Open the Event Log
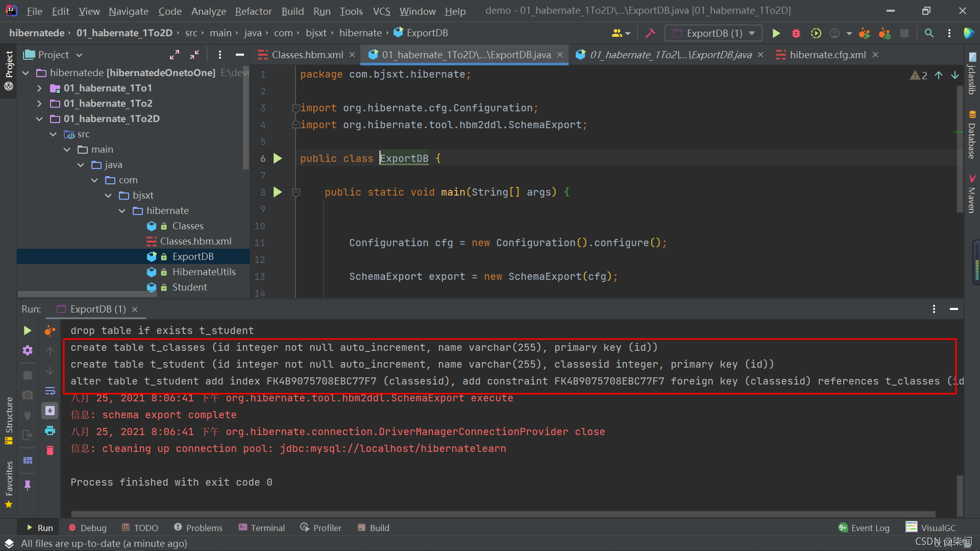This screenshot has height=551, width=980. pos(864,528)
